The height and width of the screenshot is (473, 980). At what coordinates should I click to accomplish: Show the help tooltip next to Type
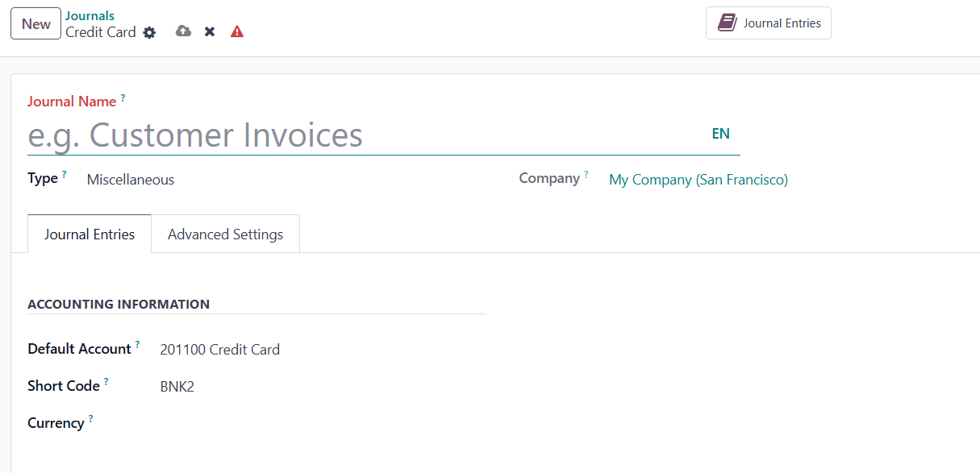pyautogui.click(x=65, y=174)
